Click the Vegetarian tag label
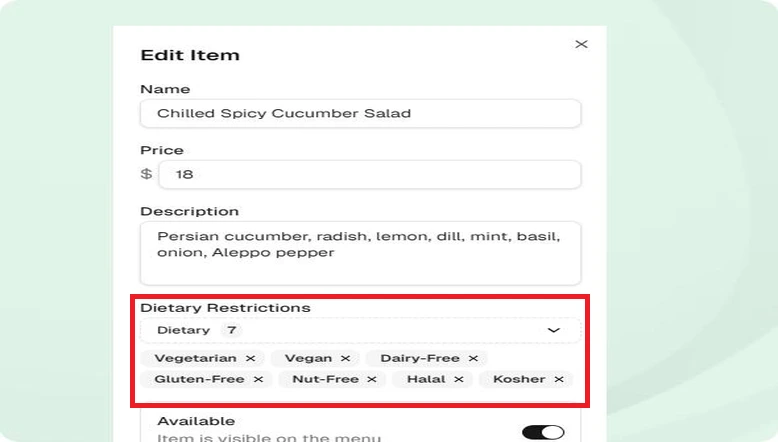Screen dimensions: 778x442 195,358
